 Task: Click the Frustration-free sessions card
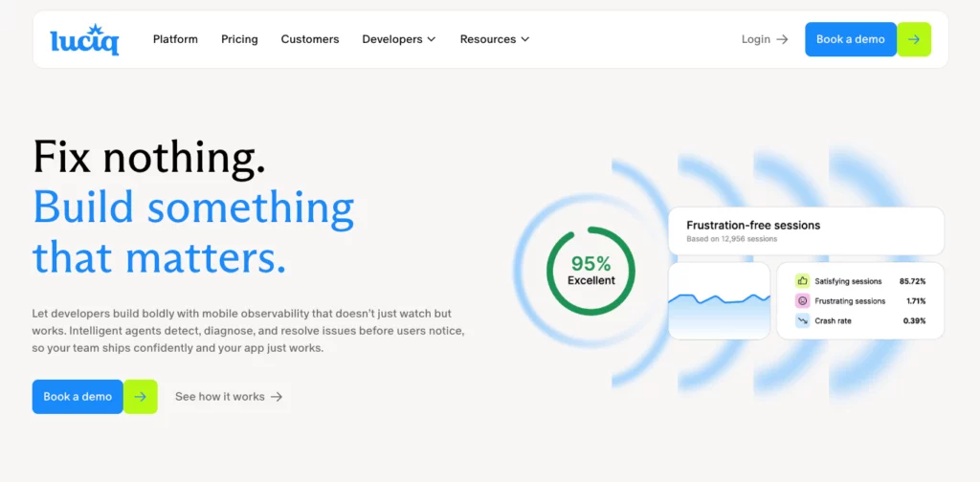click(805, 230)
